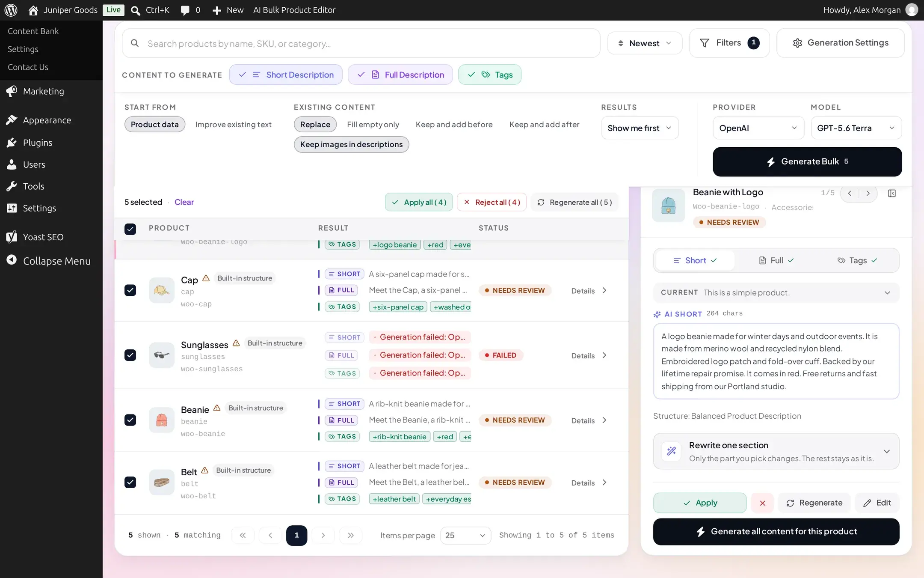Toggle the select-all products checkbox
Viewport: 924px width, 578px height.
(x=130, y=229)
